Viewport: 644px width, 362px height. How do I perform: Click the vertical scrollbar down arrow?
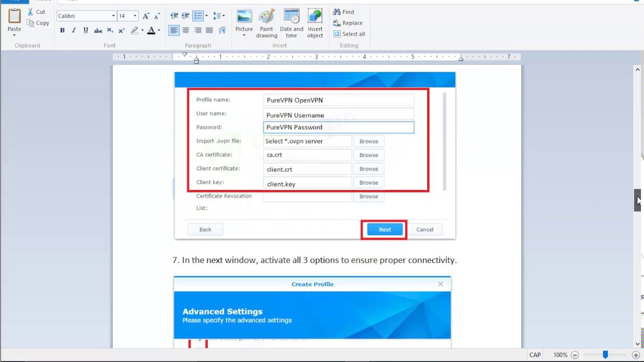pos(637,344)
